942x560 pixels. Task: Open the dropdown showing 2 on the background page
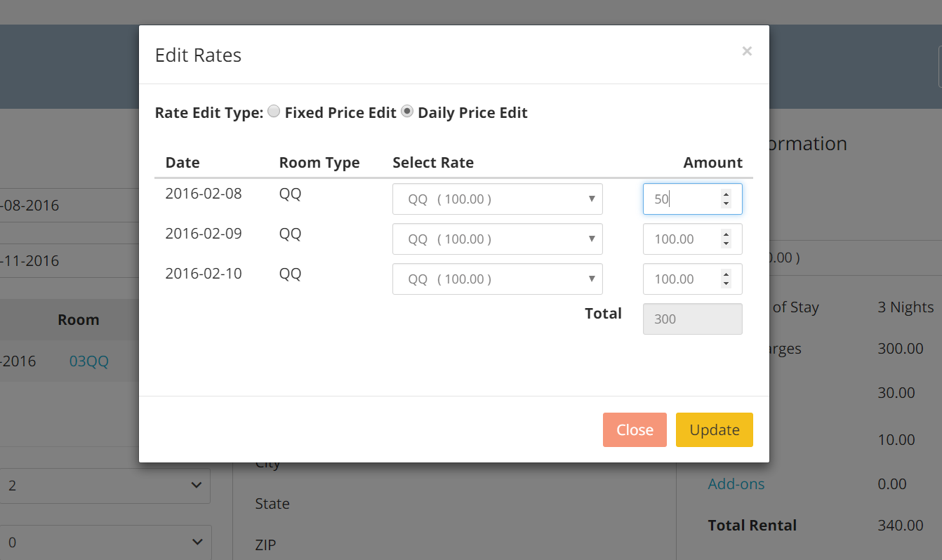[x=105, y=486]
